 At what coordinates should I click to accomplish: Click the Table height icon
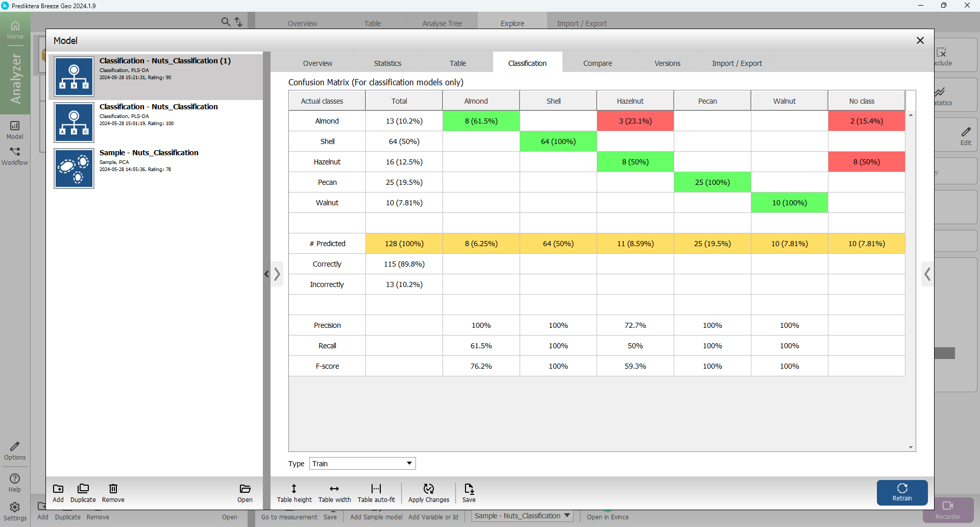tap(294, 493)
